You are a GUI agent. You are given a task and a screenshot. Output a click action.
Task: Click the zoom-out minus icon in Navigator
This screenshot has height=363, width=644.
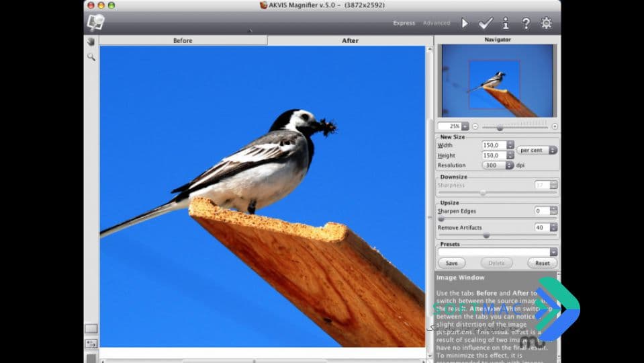475,126
